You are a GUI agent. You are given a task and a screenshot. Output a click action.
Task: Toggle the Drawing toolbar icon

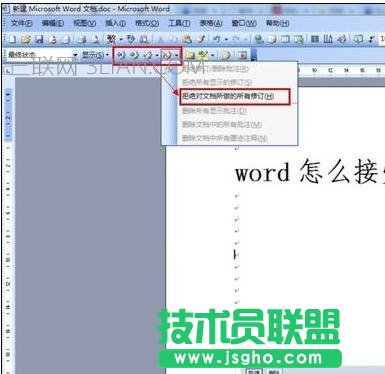point(342,39)
